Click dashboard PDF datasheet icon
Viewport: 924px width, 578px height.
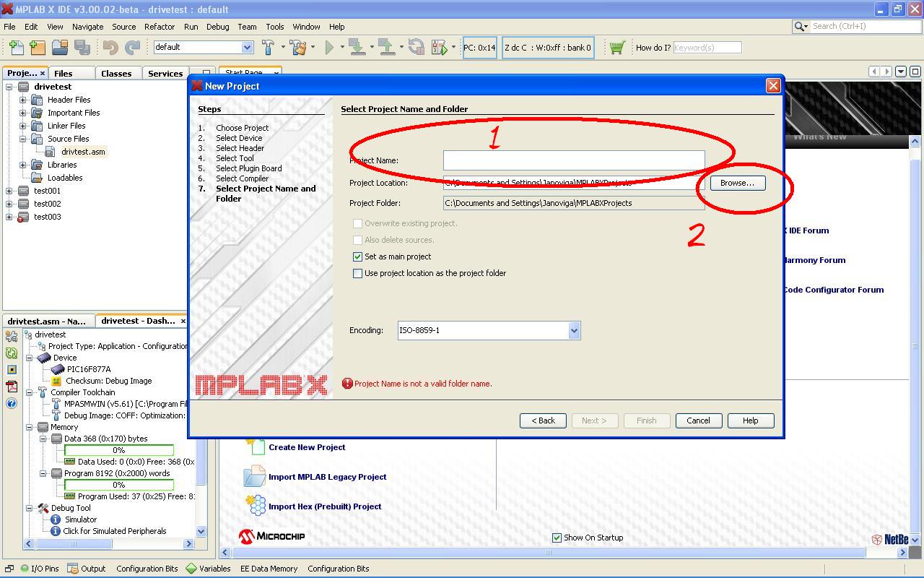12,387
